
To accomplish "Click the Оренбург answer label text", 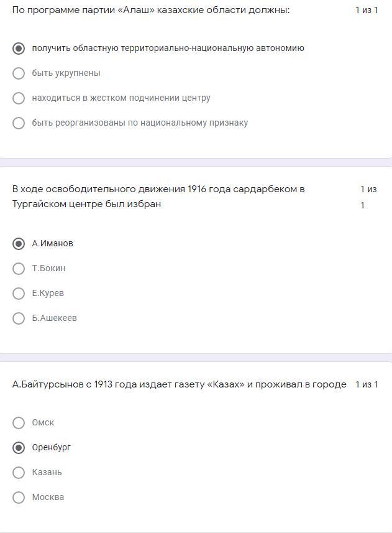I will (51, 447).
